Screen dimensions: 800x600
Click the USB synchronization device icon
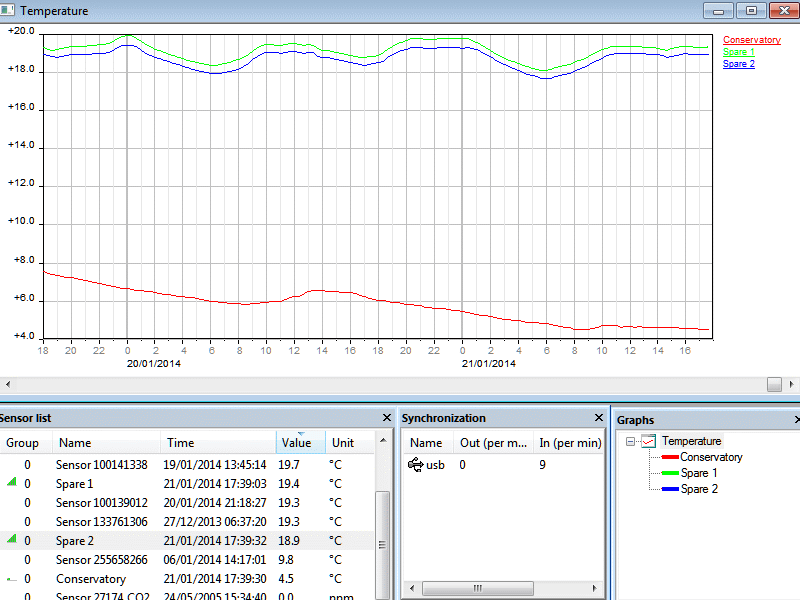(416, 465)
